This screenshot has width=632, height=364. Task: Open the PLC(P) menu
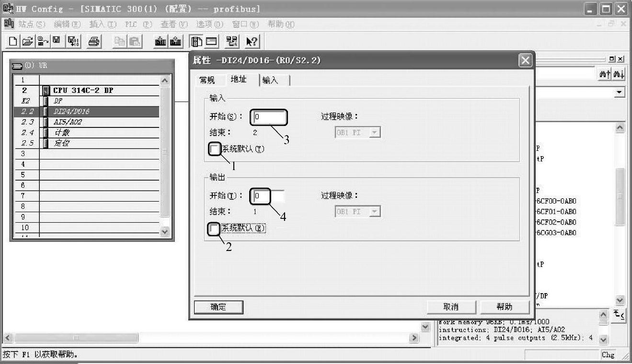tap(138, 24)
